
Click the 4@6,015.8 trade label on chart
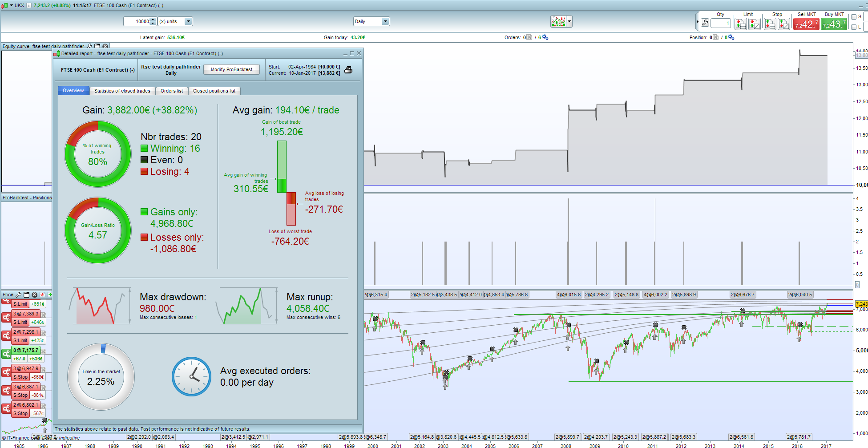569,295
